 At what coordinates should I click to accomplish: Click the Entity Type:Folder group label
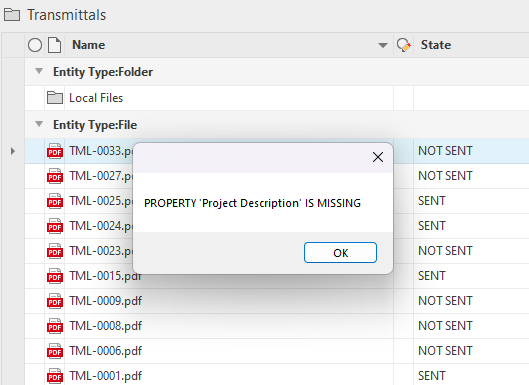coord(103,72)
